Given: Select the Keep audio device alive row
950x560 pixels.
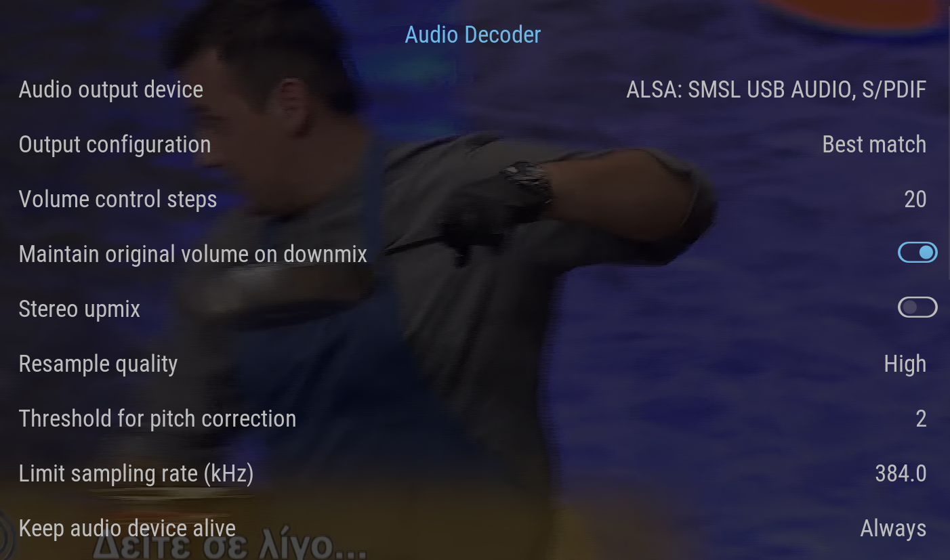Looking at the screenshot, I should [x=473, y=528].
